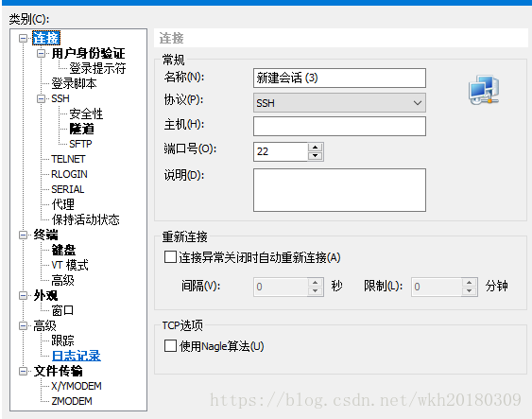Open VT 模式 settings
532x419 pixels.
[x=70, y=265]
